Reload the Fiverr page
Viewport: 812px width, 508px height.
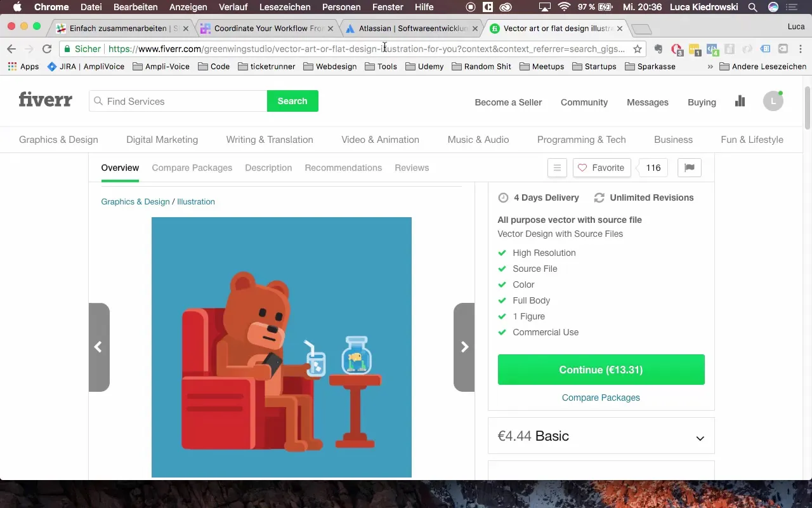(x=46, y=49)
